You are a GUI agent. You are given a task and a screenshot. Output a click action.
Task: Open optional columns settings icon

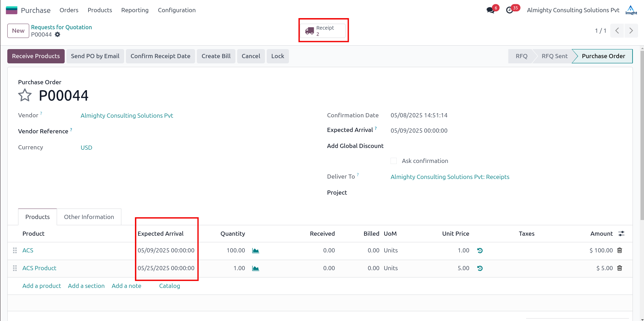click(x=621, y=234)
